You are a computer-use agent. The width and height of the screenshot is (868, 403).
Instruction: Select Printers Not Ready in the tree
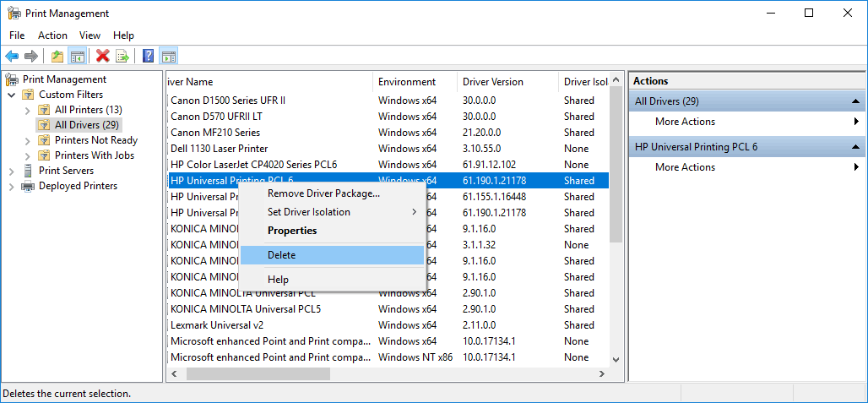click(x=96, y=140)
